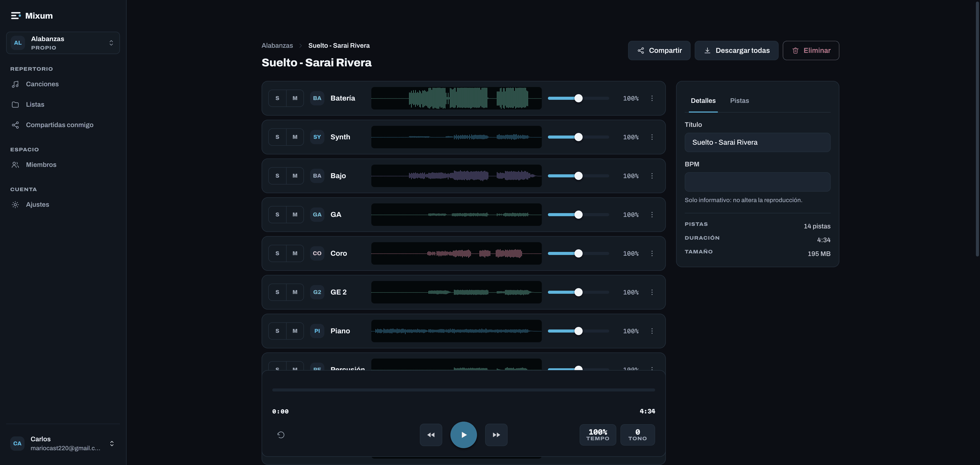The width and height of the screenshot is (980, 465).
Task: Click the Miembros people icon
Action: click(x=15, y=165)
